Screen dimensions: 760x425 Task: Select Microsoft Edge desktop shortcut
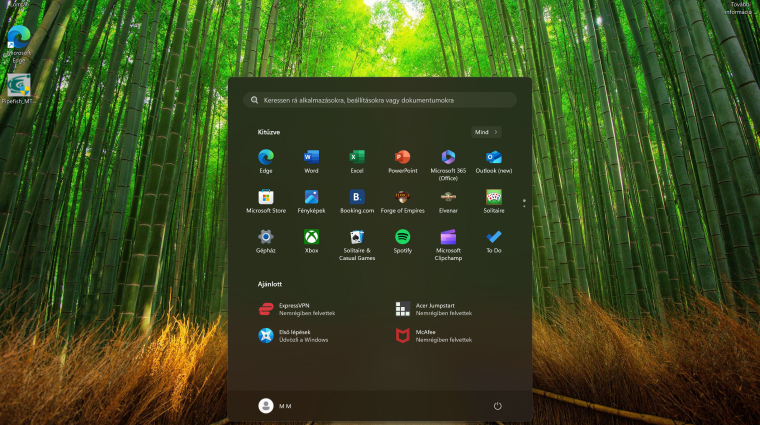coord(18,45)
